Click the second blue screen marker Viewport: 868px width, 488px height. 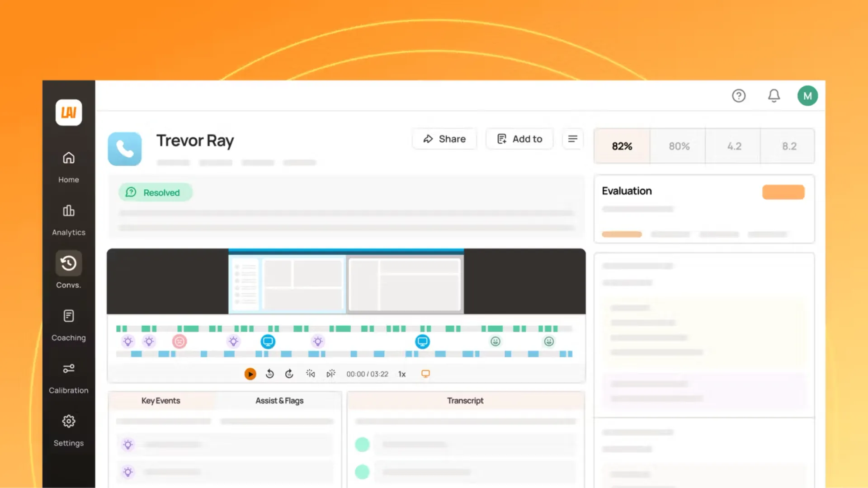pos(422,342)
